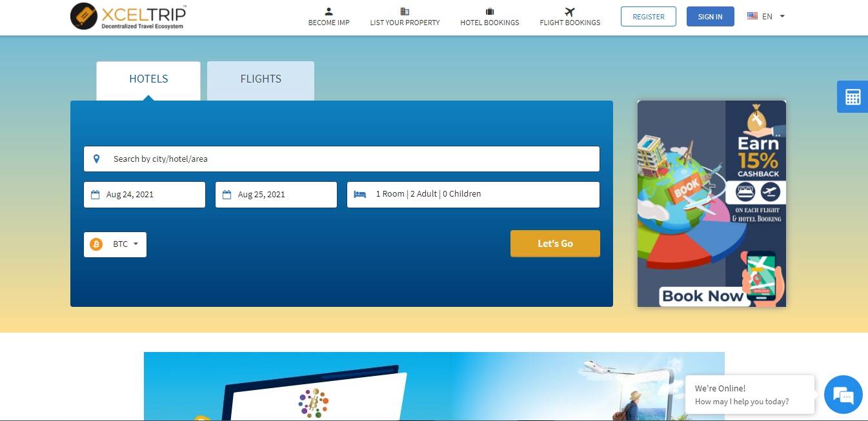
Task: Click the US flag language icon
Action: (752, 16)
